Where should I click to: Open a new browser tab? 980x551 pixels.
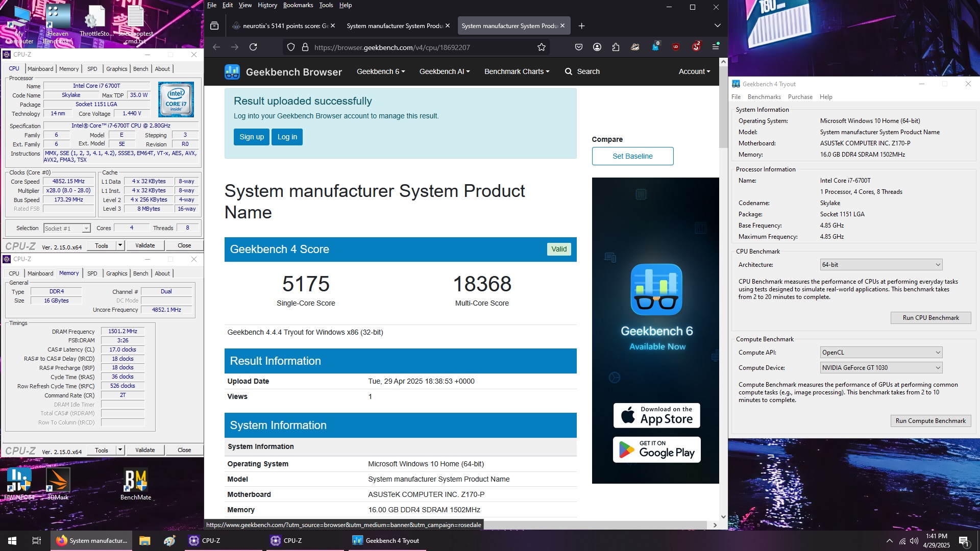[x=581, y=26]
